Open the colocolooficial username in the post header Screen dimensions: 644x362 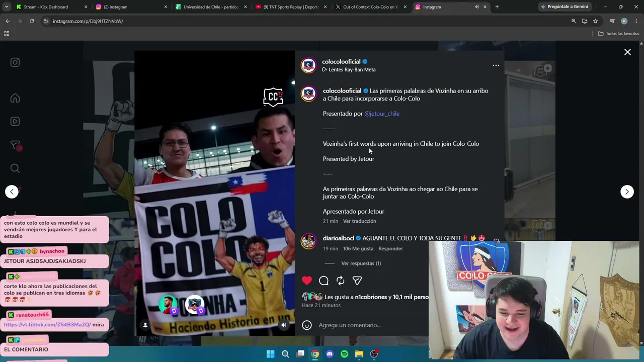click(x=341, y=61)
